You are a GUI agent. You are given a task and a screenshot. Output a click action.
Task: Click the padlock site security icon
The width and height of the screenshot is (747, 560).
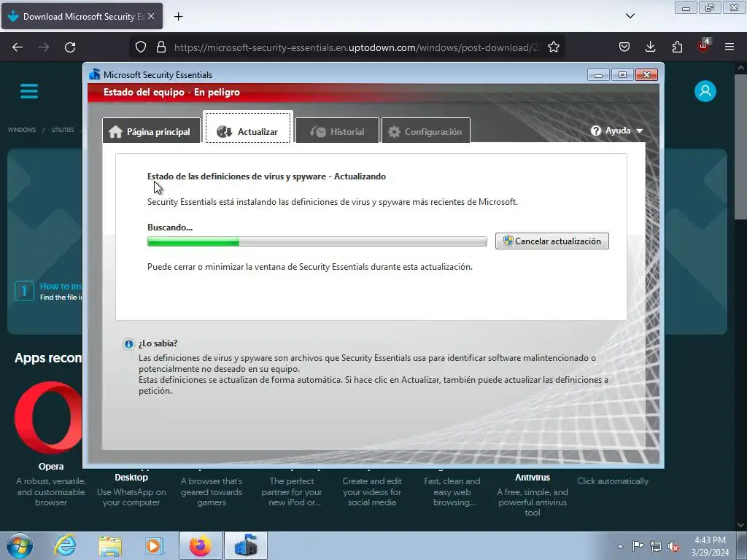[161, 47]
